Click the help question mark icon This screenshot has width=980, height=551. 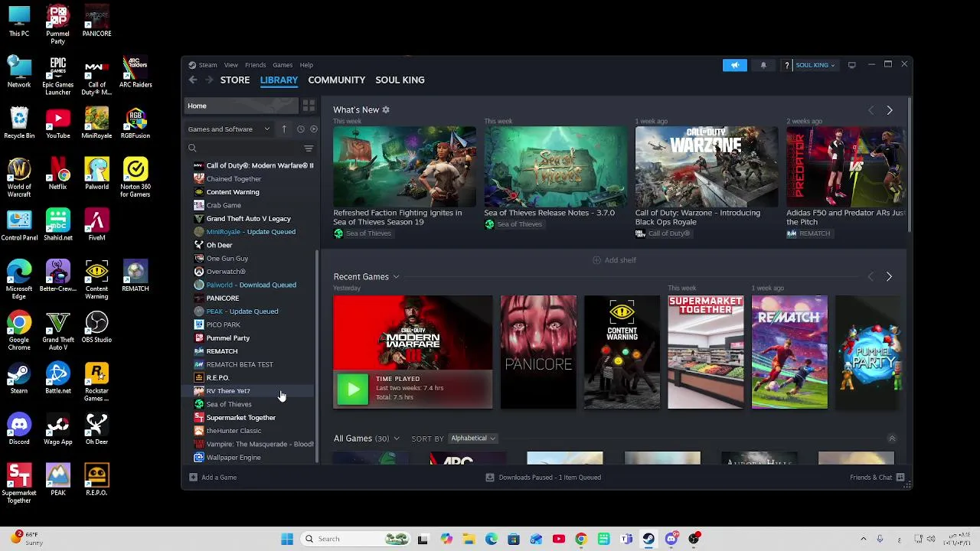click(x=786, y=65)
